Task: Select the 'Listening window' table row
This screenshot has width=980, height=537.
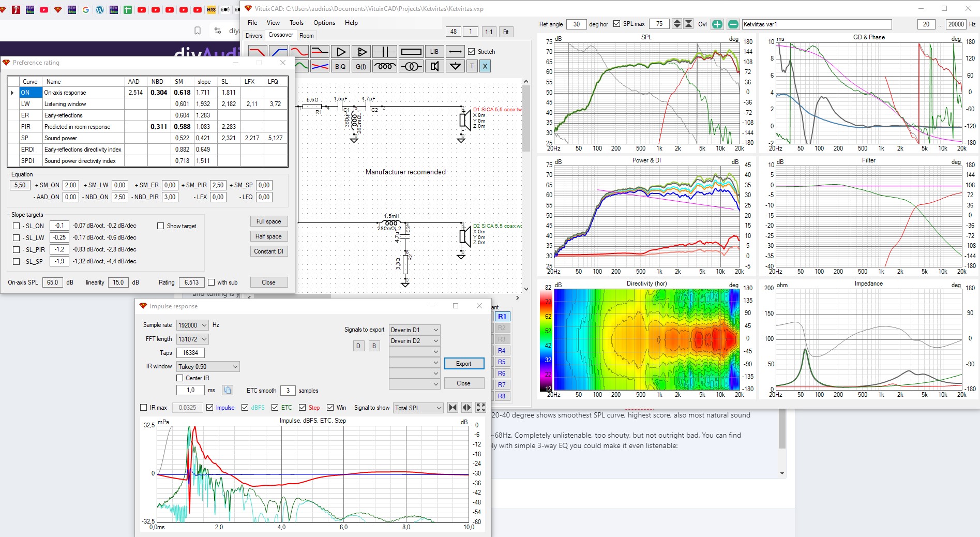Action: click(x=147, y=104)
